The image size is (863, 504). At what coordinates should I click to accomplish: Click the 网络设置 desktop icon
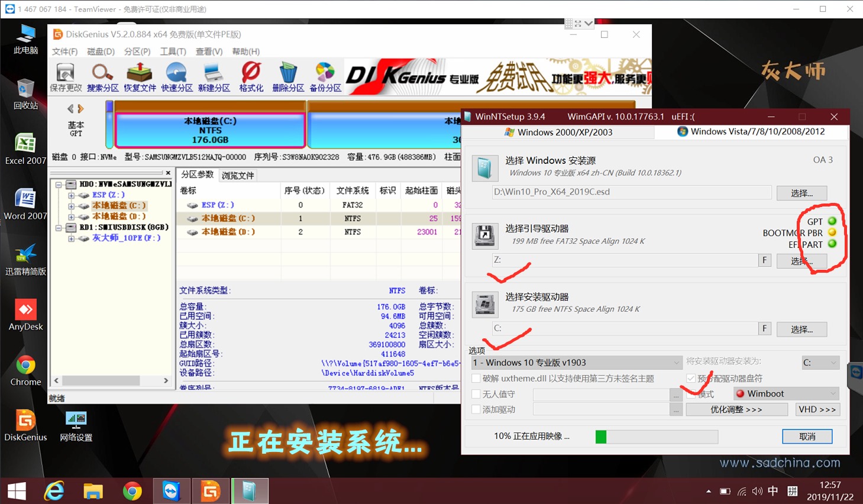(x=76, y=427)
